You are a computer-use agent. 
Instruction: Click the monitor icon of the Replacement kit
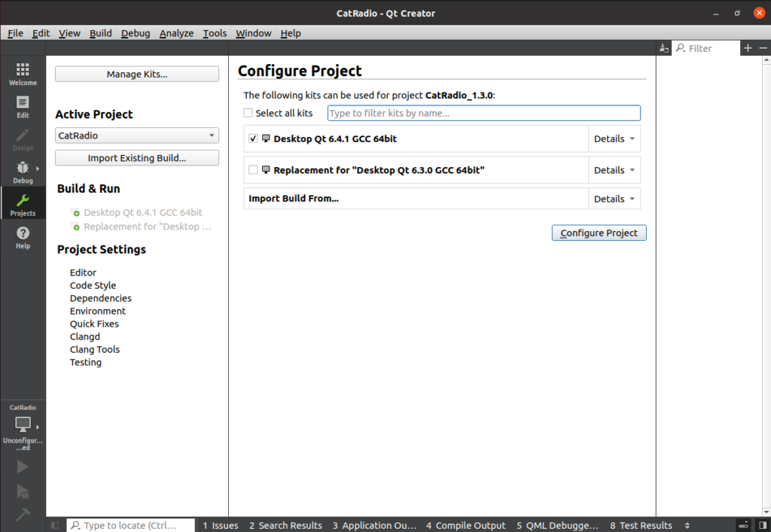point(266,170)
